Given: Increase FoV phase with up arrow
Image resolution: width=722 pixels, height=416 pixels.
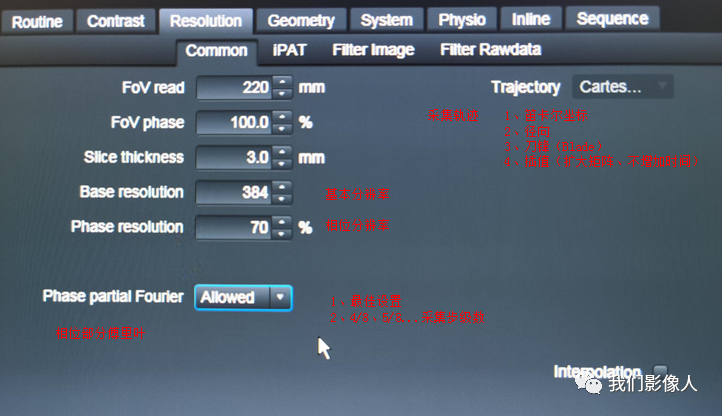Looking at the screenshot, I should 282,117.
